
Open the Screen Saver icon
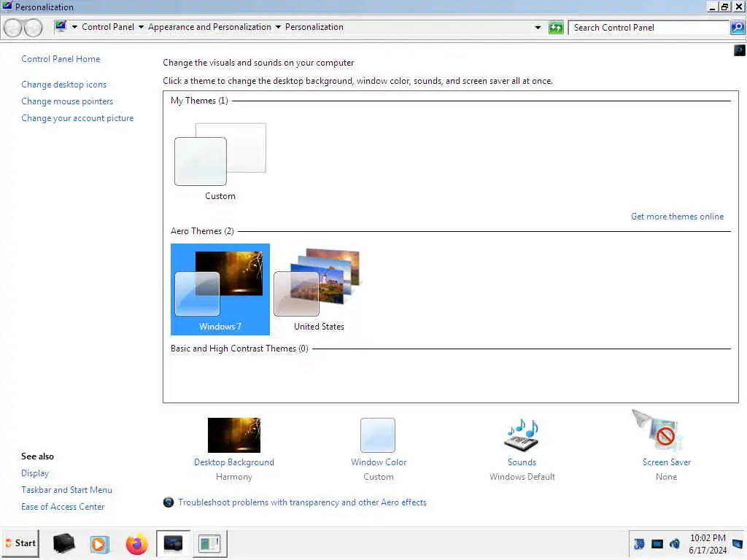click(x=659, y=430)
